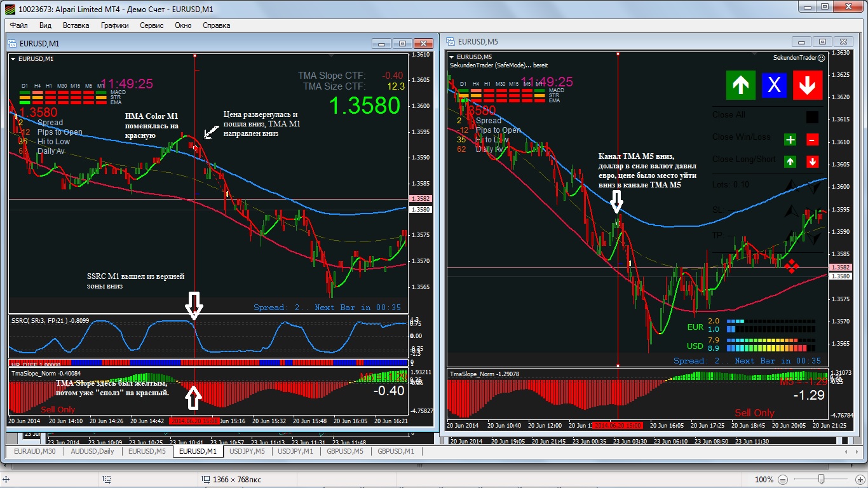868x488 pixels.
Task: Adjust the zoom slider handle
Action: (822, 479)
